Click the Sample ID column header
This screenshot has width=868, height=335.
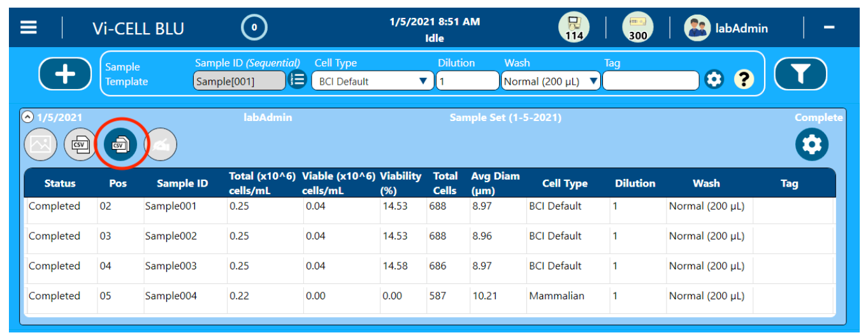coord(182,183)
